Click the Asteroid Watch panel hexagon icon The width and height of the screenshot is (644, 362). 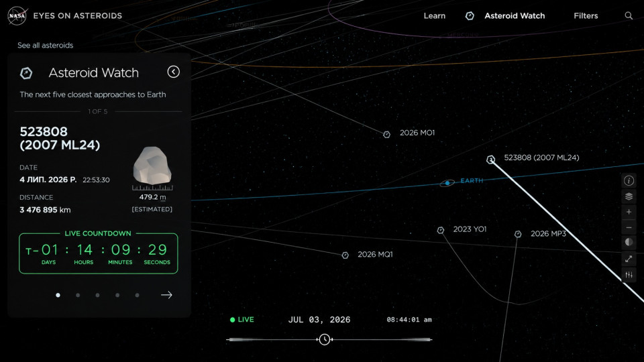coord(26,73)
